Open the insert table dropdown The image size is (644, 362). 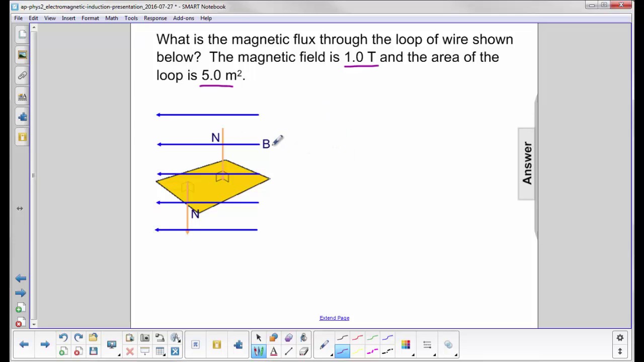[159, 351]
